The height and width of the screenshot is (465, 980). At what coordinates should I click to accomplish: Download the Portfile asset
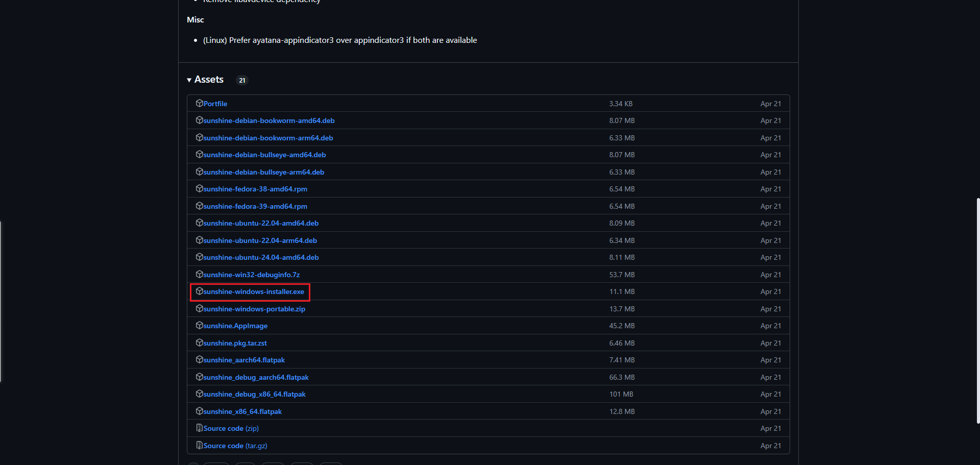pos(215,104)
